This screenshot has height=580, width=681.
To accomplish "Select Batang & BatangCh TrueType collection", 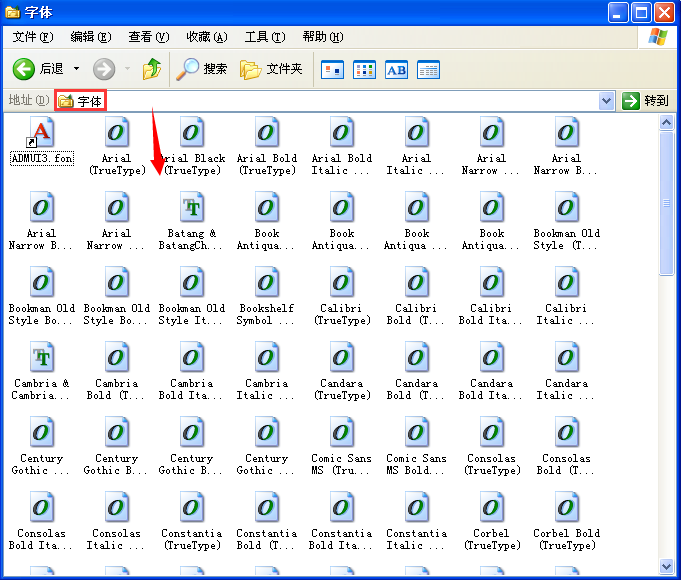I will (x=192, y=222).
